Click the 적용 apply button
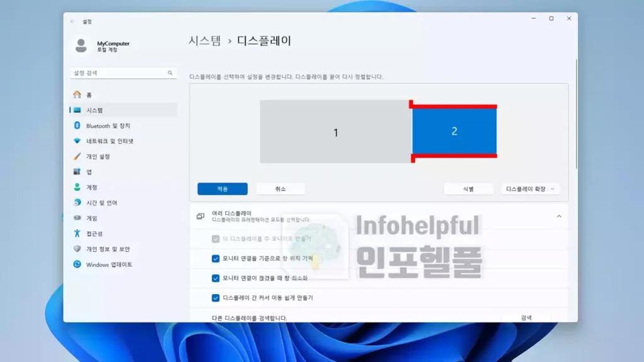 tap(222, 189)
